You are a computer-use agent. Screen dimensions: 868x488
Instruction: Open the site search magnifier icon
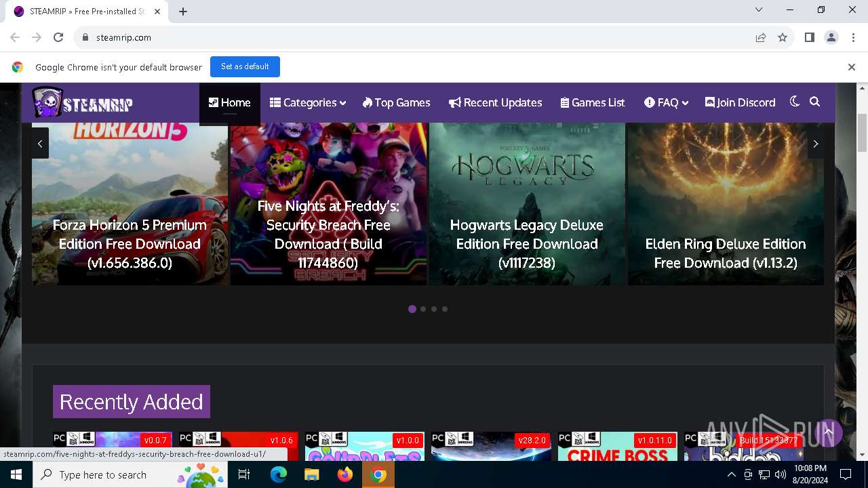[x=814, y=102]
